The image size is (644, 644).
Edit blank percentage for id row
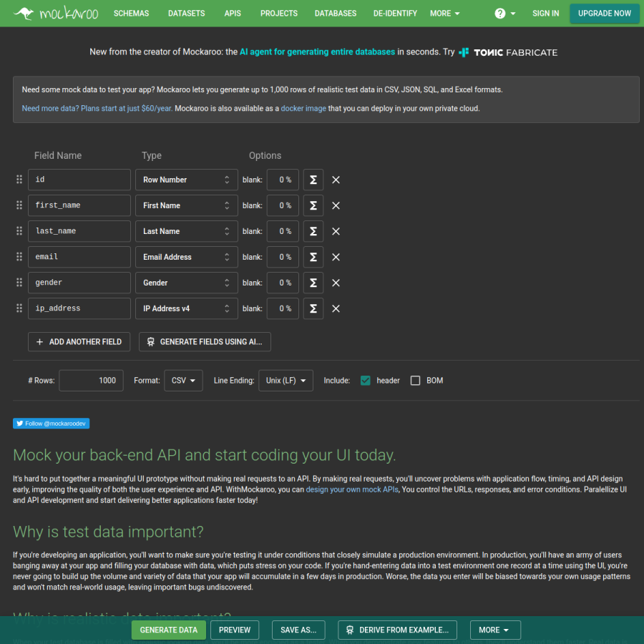pos(283,180)
